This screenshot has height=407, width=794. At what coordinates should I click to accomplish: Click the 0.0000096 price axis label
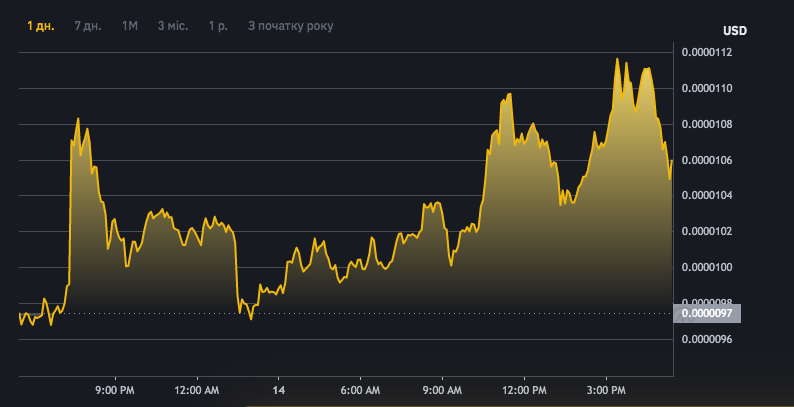click(x=707, y=340)
